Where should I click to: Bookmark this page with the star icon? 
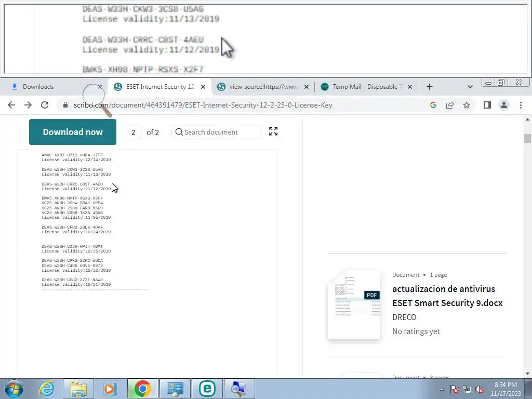(467, 105)
